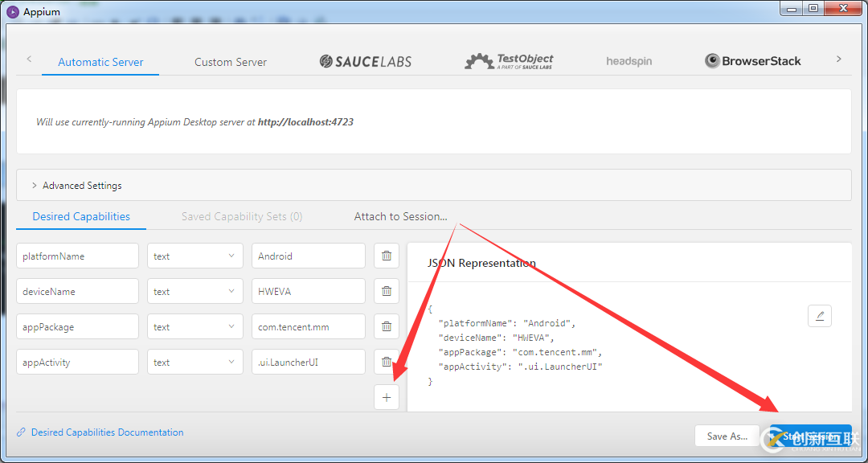Select the TestObject server tab
Viewport: 868px width, 463px height.
click(x=509, y=61)
